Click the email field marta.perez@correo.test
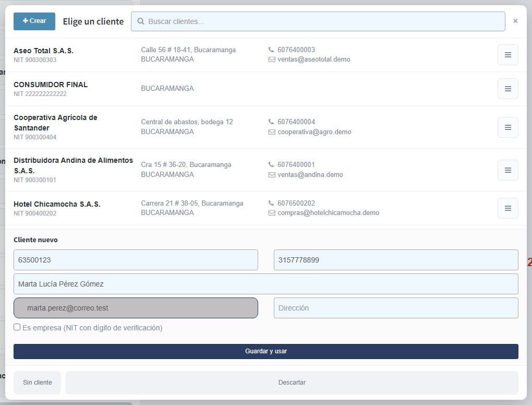Screen dimensions: 532x405 pyautogui.click(x=136, y=308)
